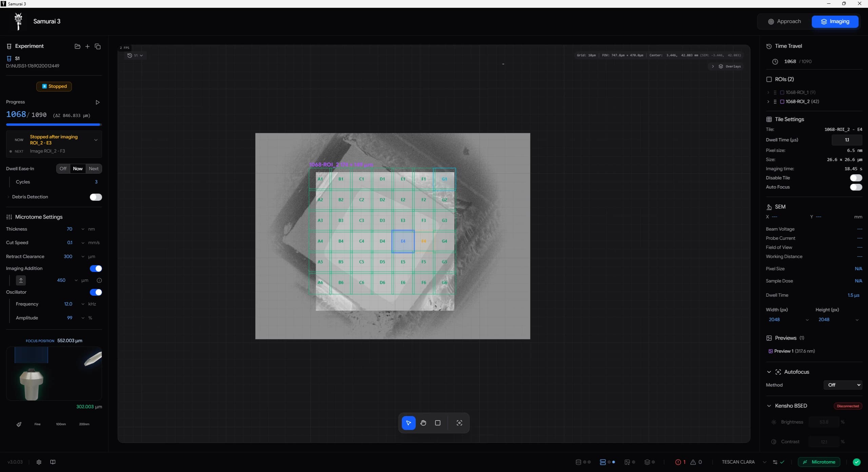The height and width of the screenshot is (472, 868).
Task: Open experiment folder icon
Action: [77, 46]
